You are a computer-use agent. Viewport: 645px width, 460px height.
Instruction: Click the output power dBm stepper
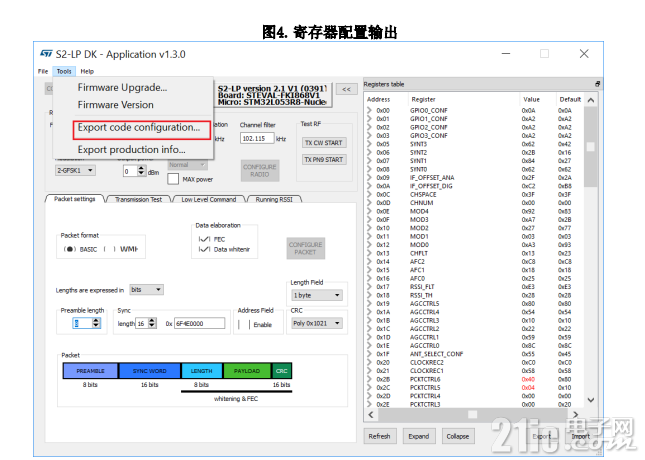click(141, 171)
